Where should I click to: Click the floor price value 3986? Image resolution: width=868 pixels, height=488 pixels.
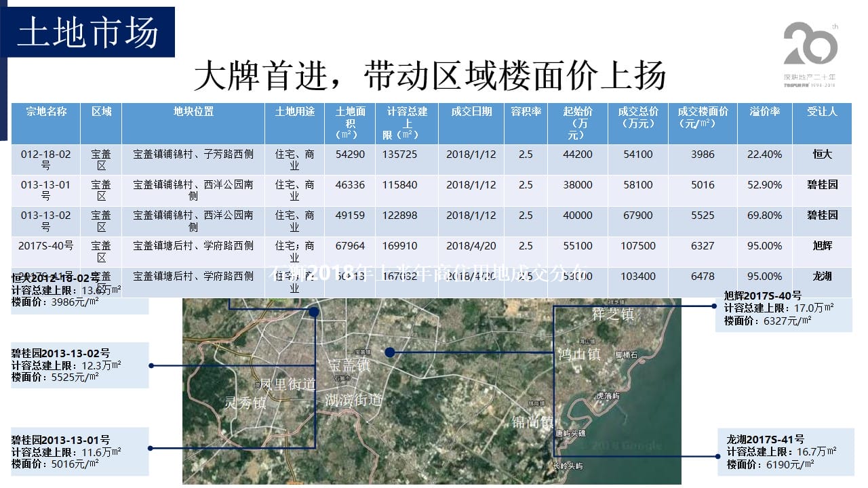[703, 154]
